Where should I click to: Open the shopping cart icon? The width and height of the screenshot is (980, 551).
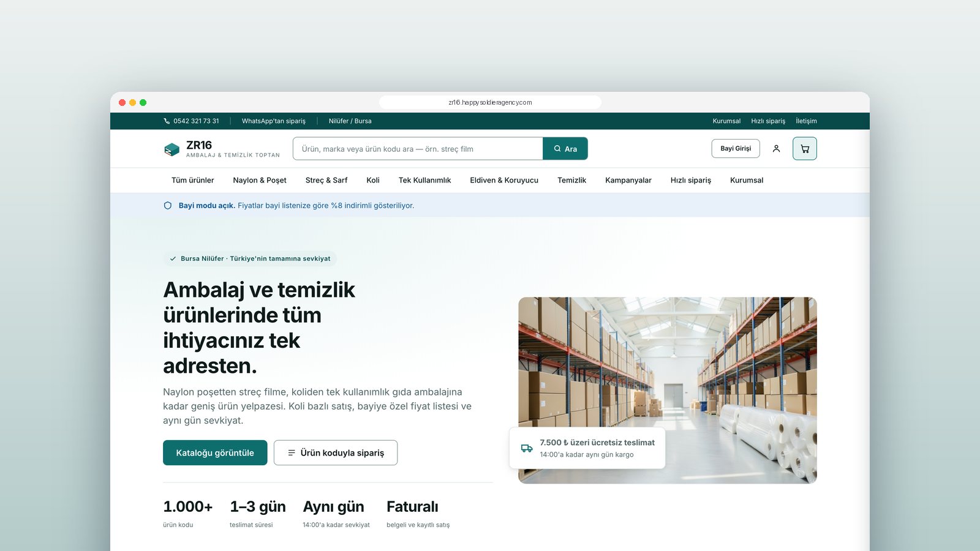click(805, 149)
